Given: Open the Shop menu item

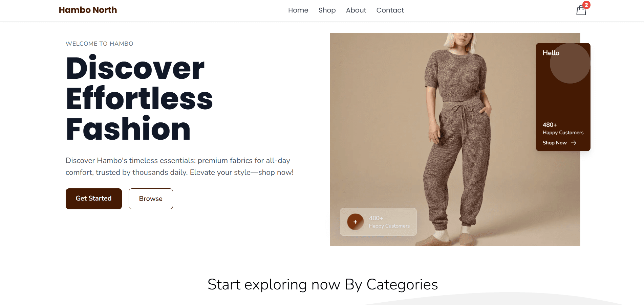Looking at the screenshot, I should tap(327, 10).
